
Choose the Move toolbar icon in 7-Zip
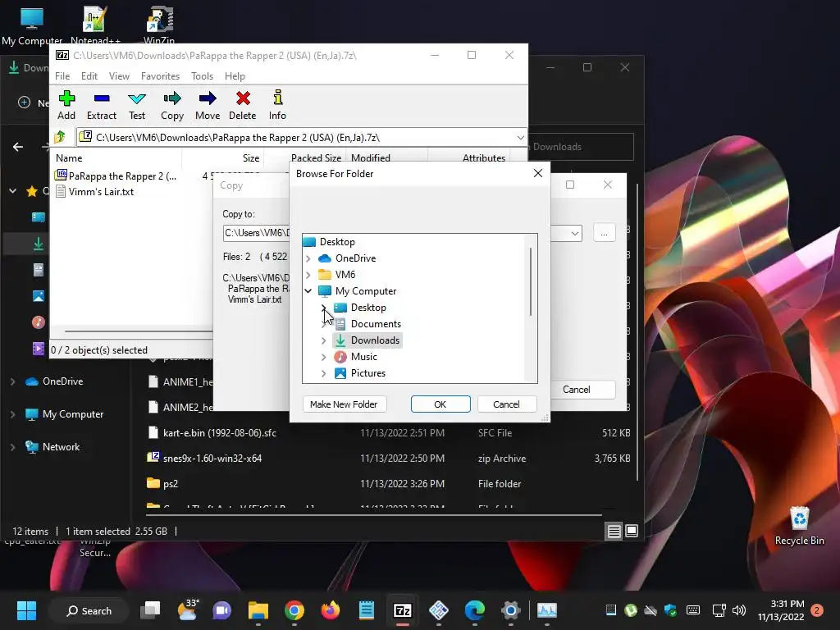tap(208, 106)
